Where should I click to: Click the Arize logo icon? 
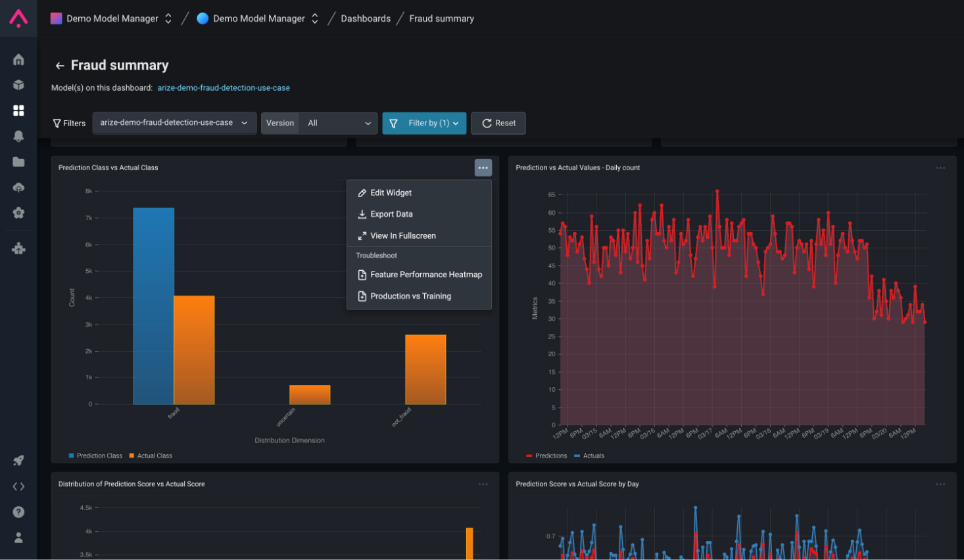pos(18,18)
